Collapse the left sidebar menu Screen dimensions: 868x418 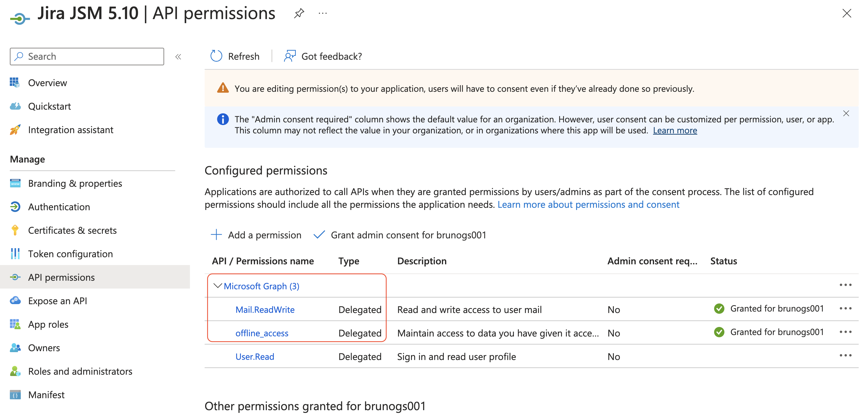point(178,57)
